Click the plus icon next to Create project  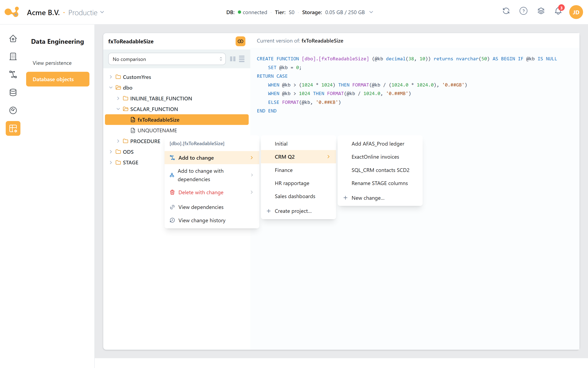click(268, 211)
